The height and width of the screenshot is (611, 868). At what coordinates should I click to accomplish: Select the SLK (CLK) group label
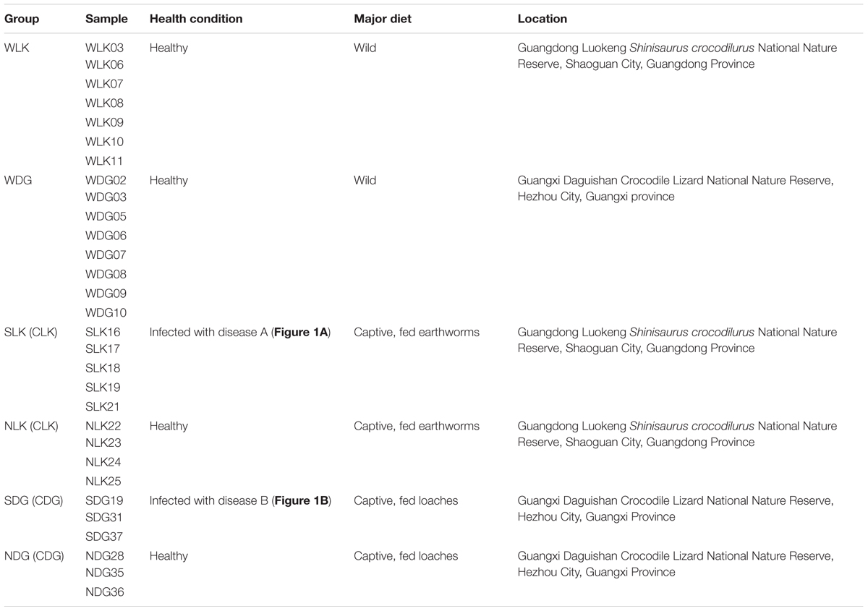[x=33, y=333]
